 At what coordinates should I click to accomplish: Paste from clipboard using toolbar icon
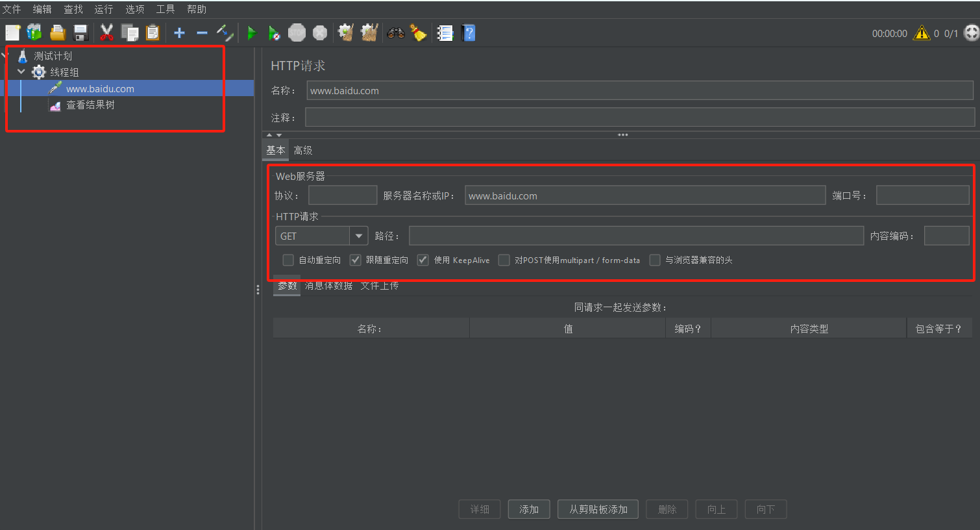point(153,32)
